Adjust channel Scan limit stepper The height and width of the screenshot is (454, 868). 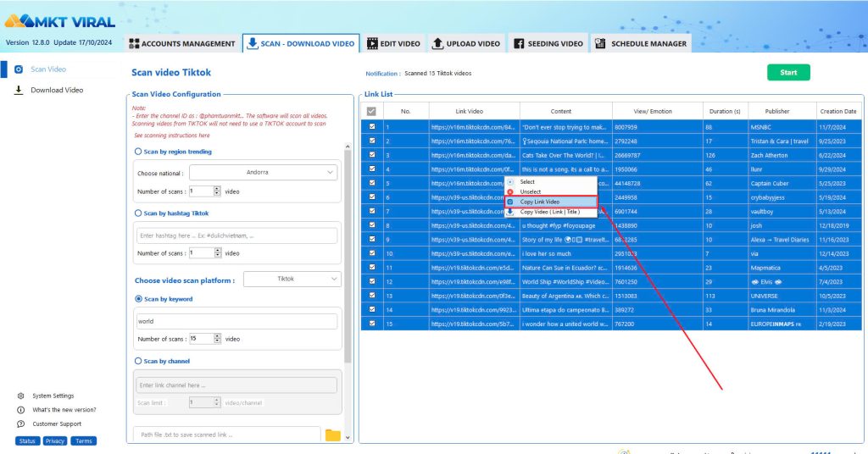pos(217,402)
